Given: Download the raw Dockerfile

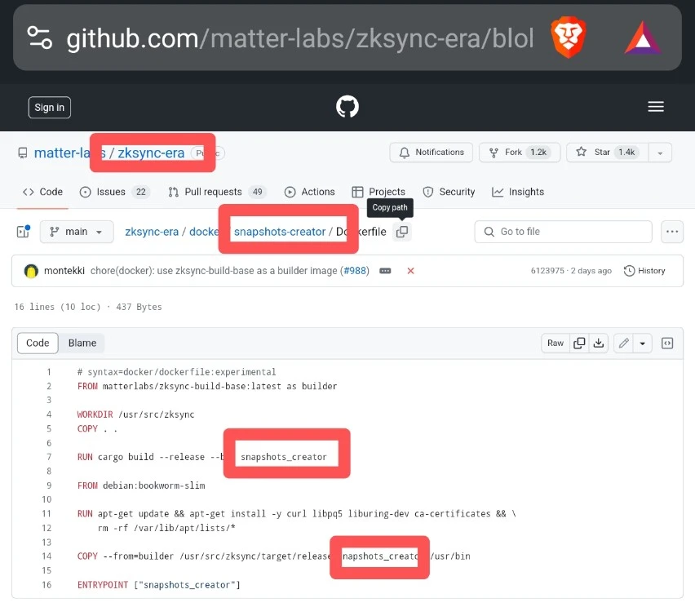Looking at the screenshot, I should (599, 343).
